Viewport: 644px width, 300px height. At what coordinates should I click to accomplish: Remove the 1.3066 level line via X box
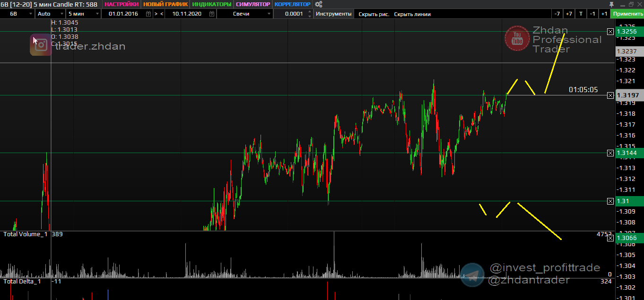coord(610,238)
